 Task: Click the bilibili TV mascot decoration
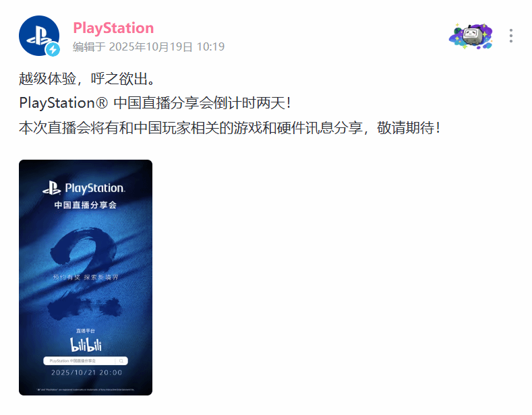point(471,36)
